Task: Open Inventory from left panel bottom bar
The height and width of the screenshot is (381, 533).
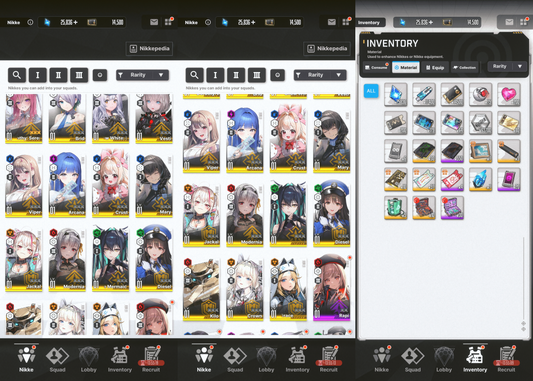Action: (120, 360)
